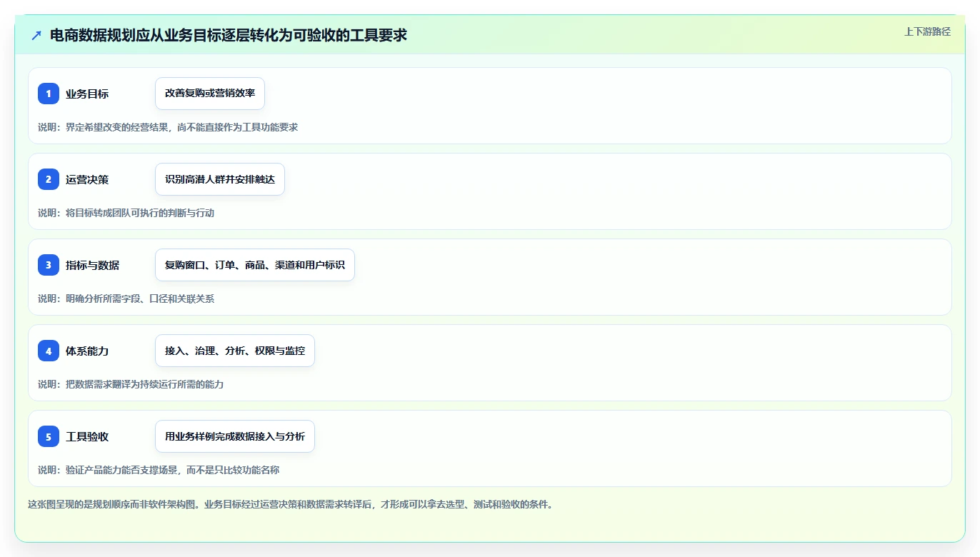This screenshot has height=557, width=980.
Task: Click the step 3 number badge
Action: click(x=49, y=265)
